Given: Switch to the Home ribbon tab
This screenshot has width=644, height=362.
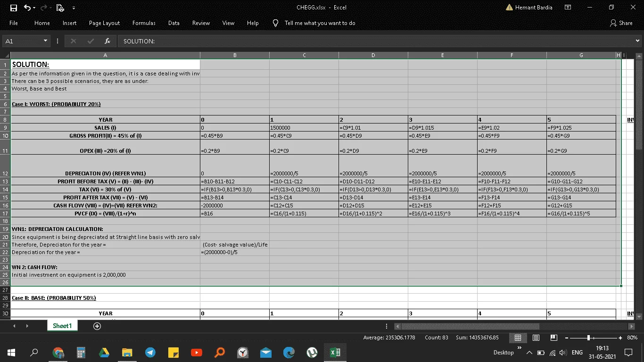Looking at the screenshot, I should tap(42, 23).
